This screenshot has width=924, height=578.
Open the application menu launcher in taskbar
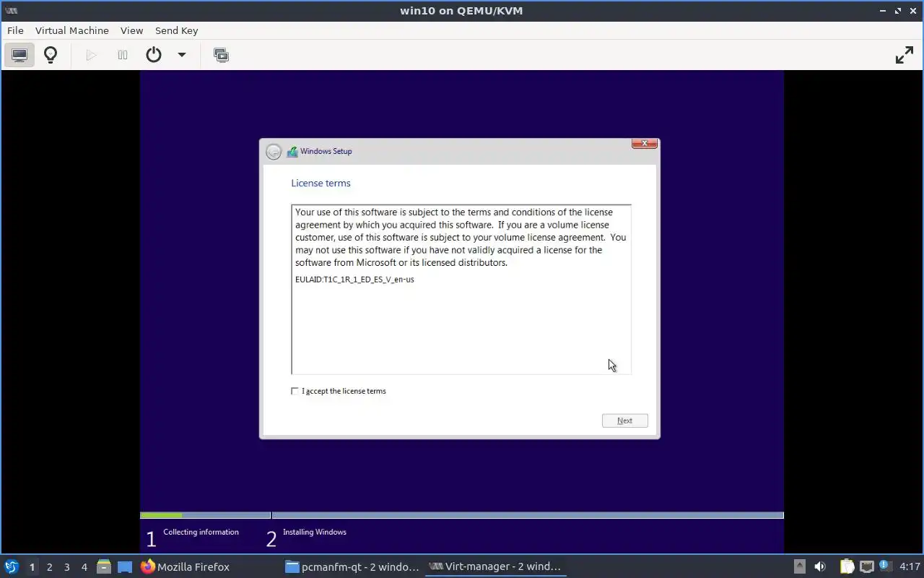11,566
